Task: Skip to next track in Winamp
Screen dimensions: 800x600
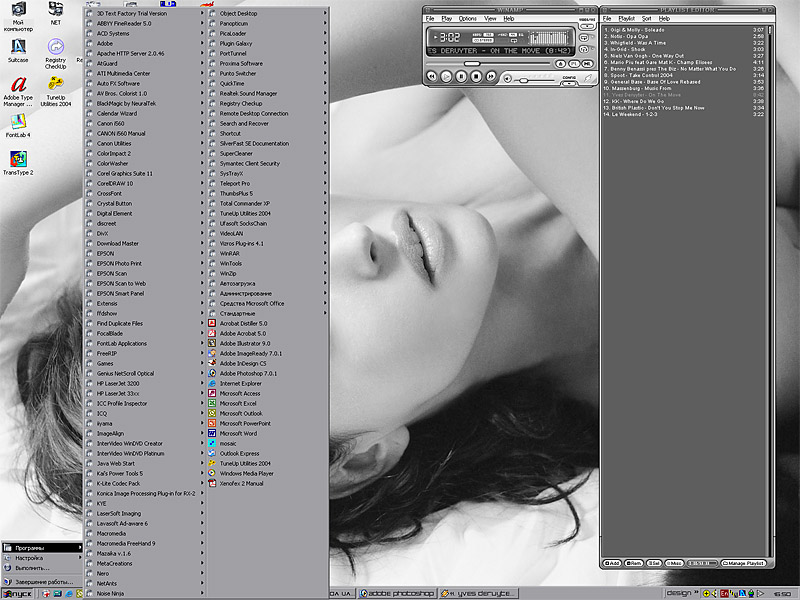Action: pos(491,77)
